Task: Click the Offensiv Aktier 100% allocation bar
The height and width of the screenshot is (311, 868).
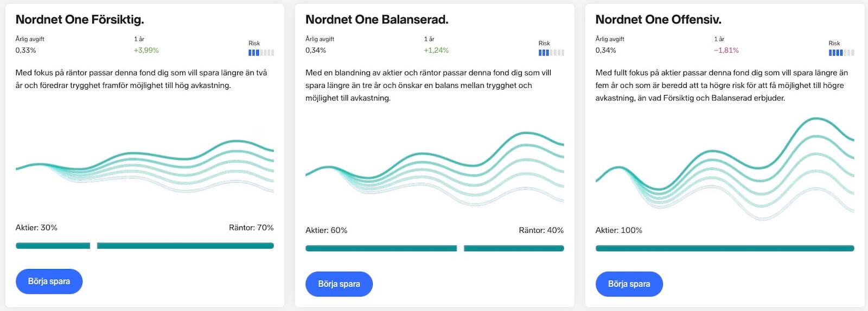Action: pos(725,249)
